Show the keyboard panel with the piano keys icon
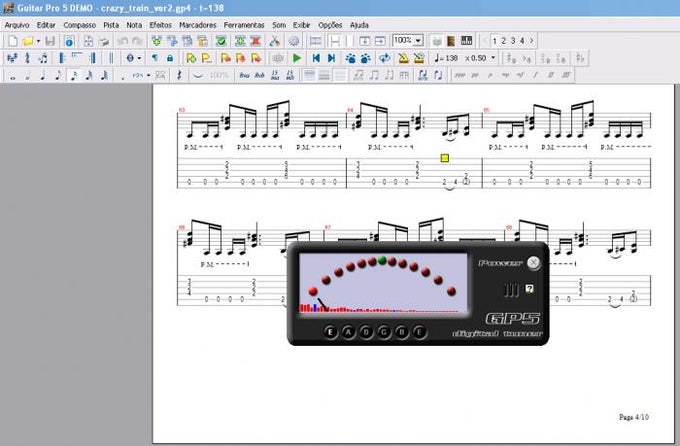Viewport: 680px width, 446px height. pyautogui.click(x=466, y=41)
